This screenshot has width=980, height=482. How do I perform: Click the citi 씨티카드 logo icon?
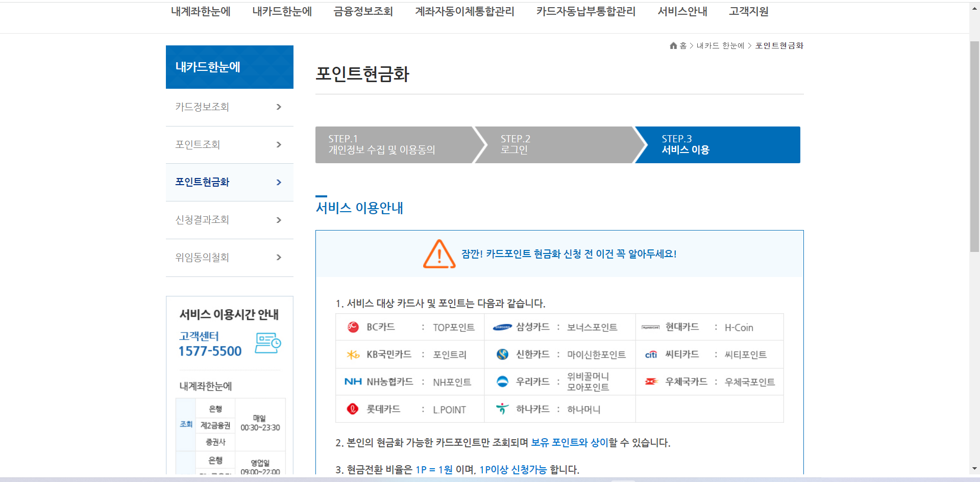651,354
